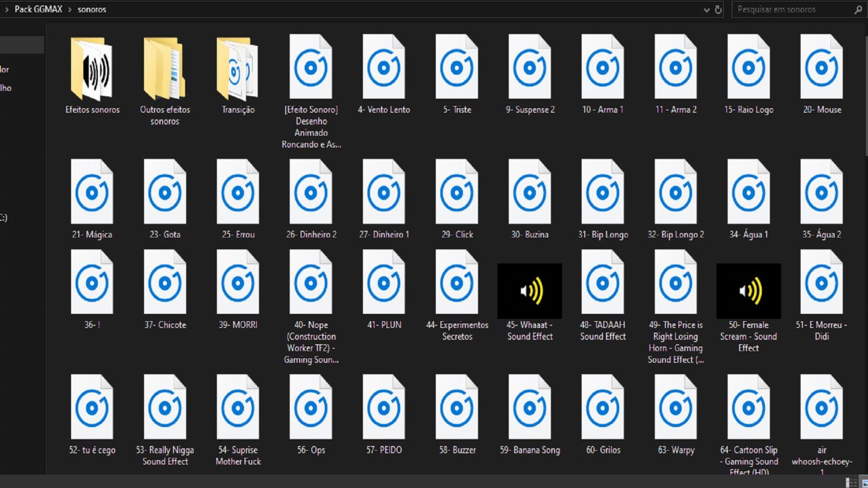Viewport: 868px width, 488px height.
Task: Select the 58- Buzzer file icon
Action: click(x=456, y=407)
